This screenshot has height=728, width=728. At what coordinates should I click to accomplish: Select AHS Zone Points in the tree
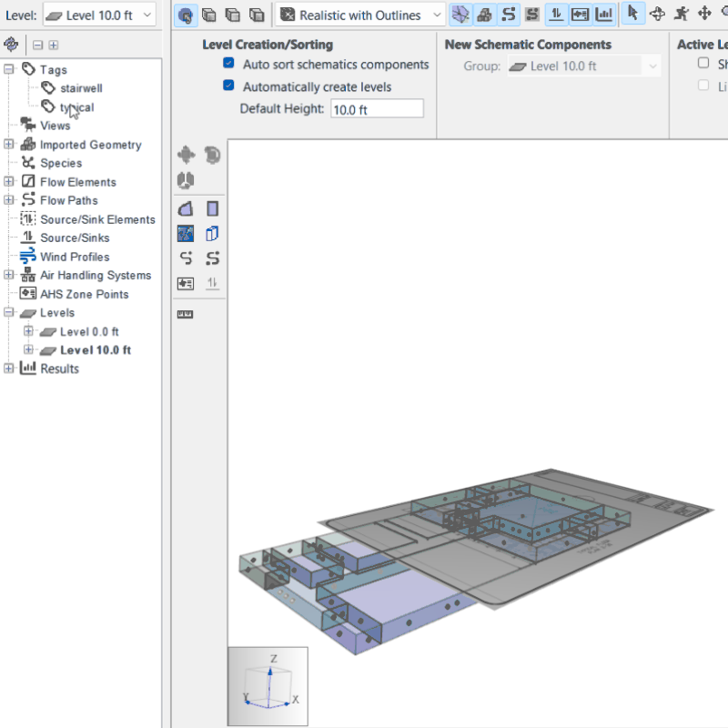point(84,294)
